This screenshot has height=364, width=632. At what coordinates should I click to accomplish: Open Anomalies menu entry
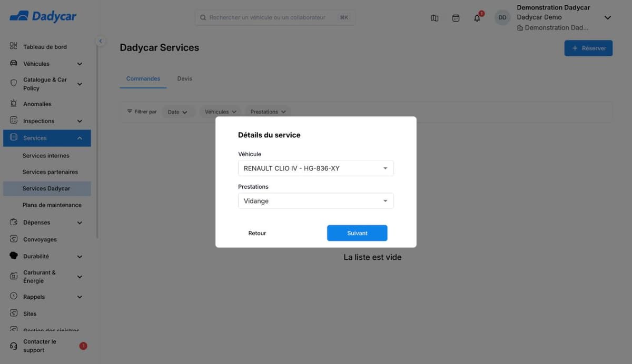(37, 104)
